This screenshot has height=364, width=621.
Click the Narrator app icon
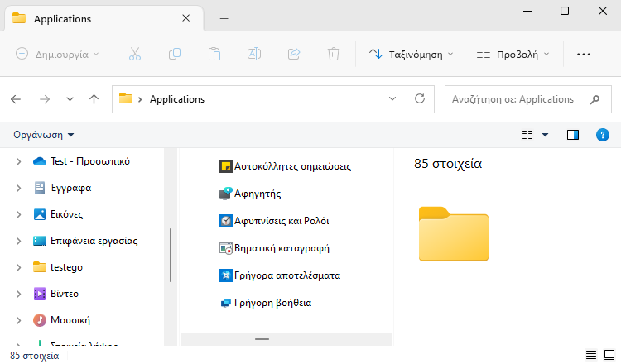226,194
